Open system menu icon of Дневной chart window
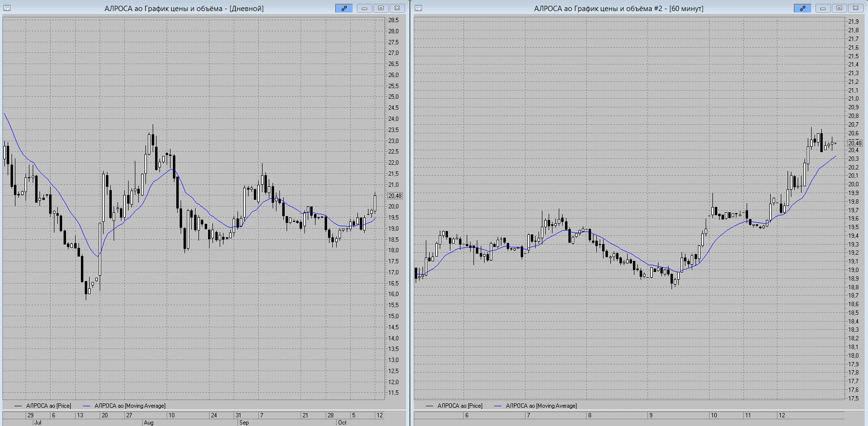The width and height of the screenshot is (868, 426). tap(7, 8)
